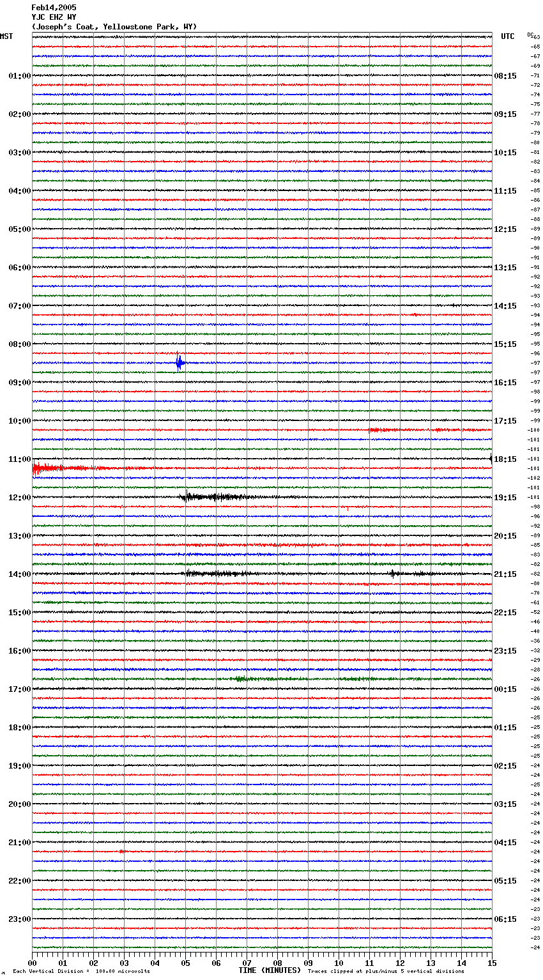Click the Joseph's Coat, Yellowstone Park location title
Viewport: 543px width, 980px height.
114,27
